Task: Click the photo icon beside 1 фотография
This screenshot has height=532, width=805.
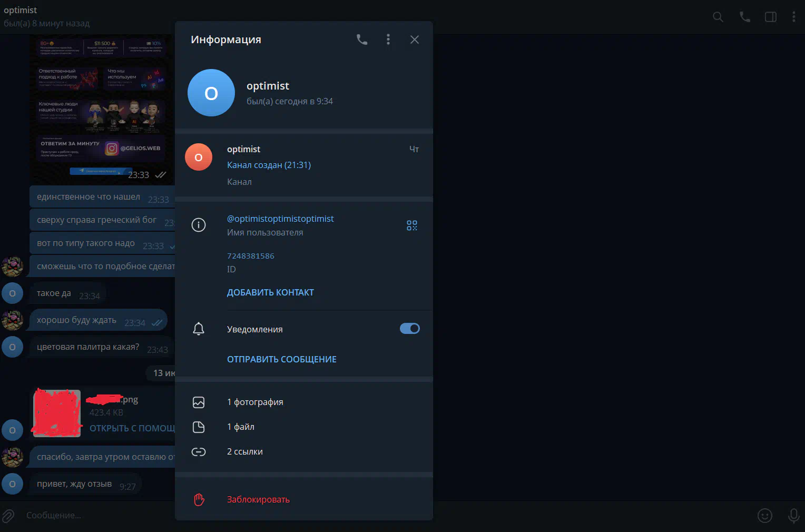Action: 199,402
